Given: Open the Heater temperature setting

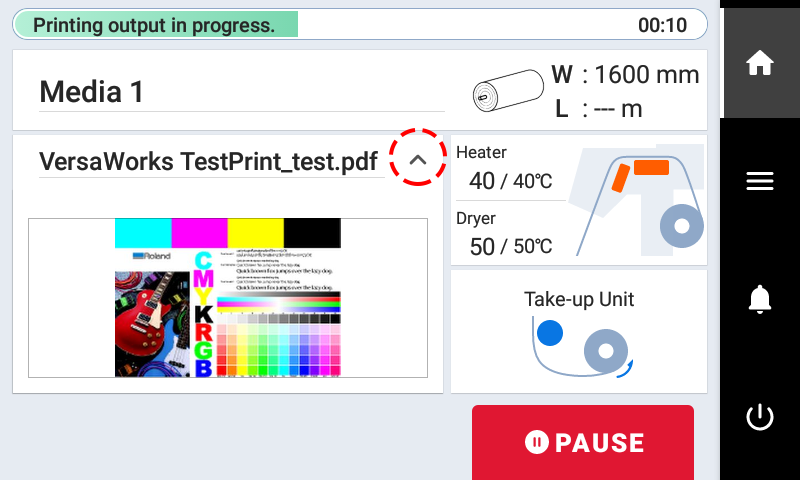Looking at the screenshot, I should point(504,170).
